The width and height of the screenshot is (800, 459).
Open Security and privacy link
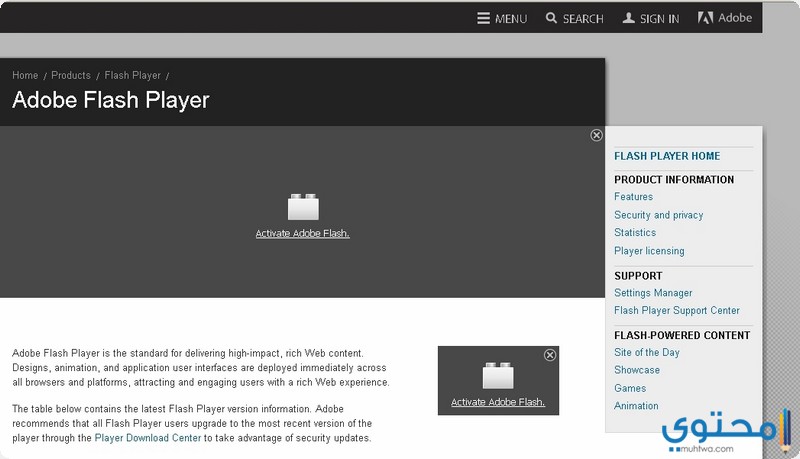[659, 215]
